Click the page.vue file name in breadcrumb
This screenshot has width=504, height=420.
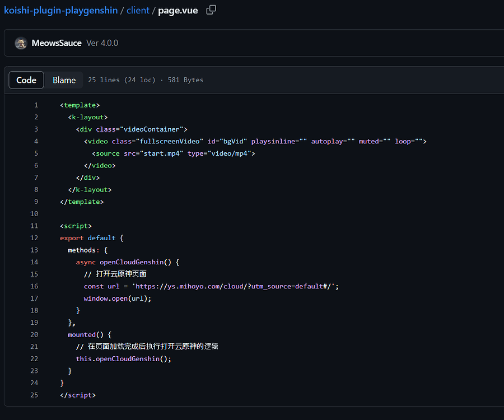[178, 10]
